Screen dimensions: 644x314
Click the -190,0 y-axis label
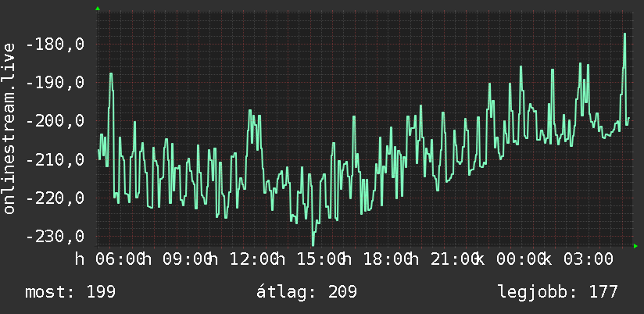tap(55, 83)
